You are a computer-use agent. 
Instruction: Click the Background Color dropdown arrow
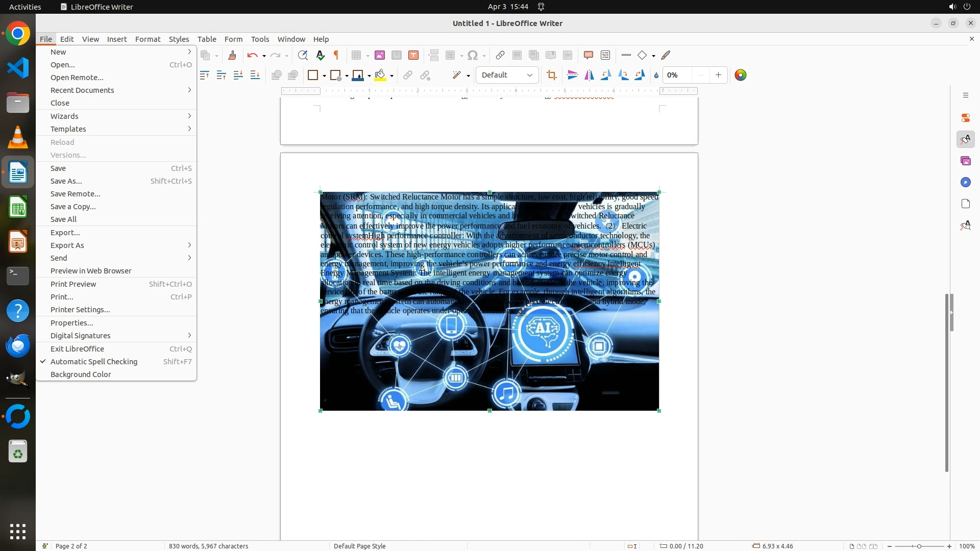[391, 76]
